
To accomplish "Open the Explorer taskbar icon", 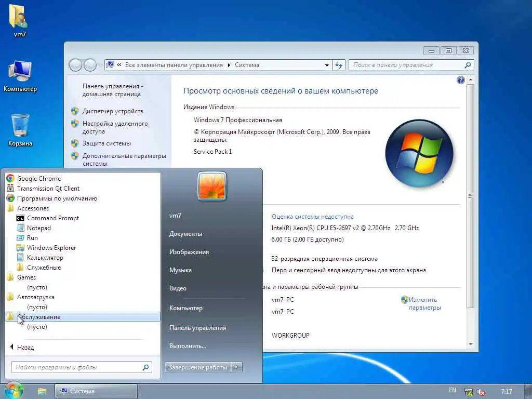I will pyautogui.click(x=42, y=391).
